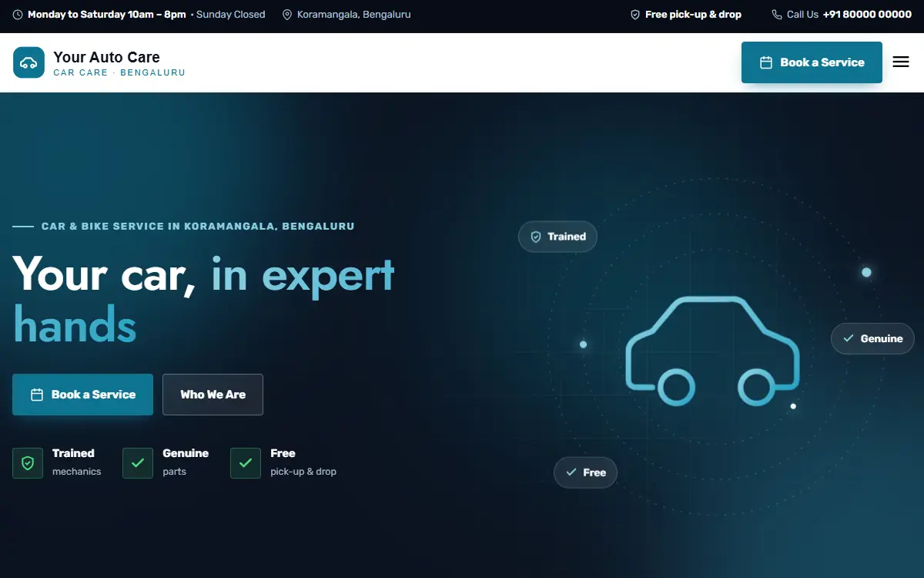Open the hamburger navigation menu

pyautogui.click(x=901, y=62)
